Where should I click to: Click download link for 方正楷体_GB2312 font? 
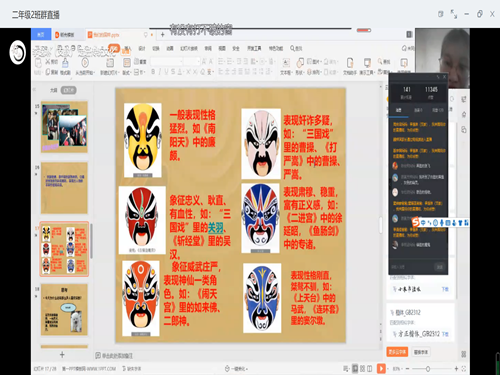click(445, 334)
